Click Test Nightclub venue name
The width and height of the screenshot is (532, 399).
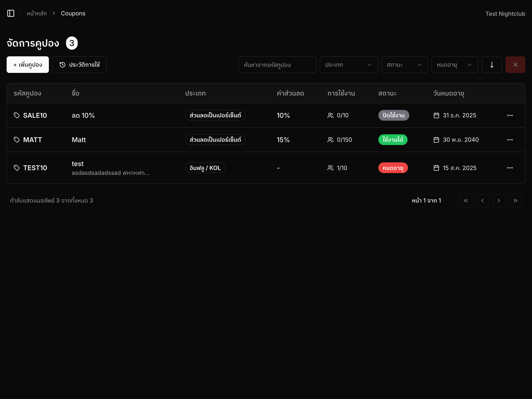click(505, 14)
